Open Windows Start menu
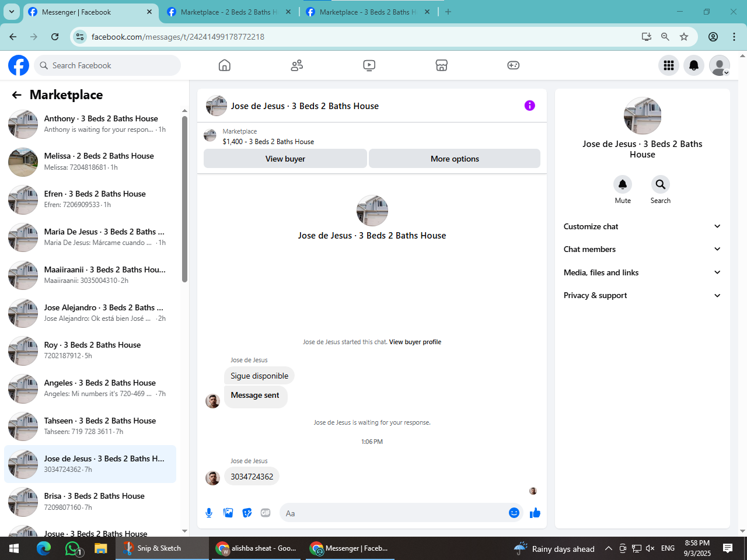 pos(14,548)
